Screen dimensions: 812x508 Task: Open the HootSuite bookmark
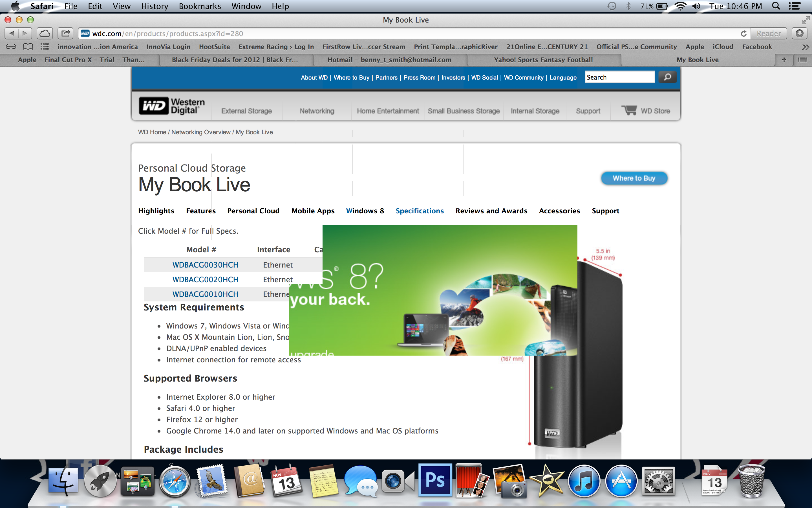(214, 47)
